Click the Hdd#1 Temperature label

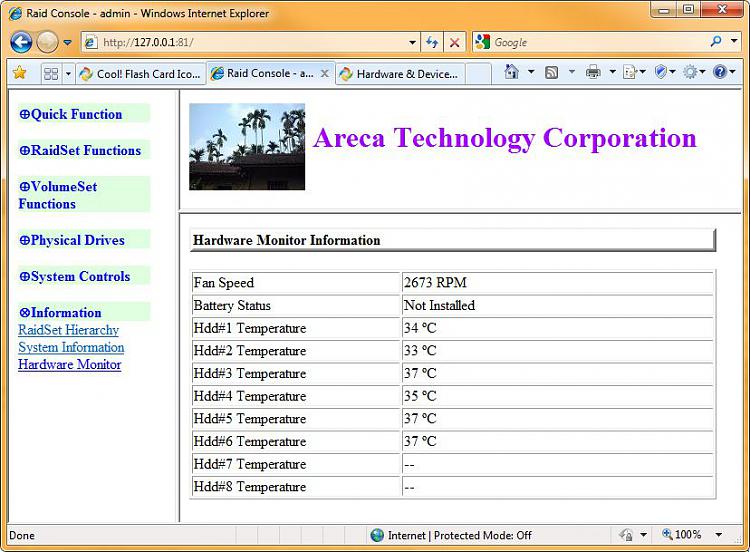(x=250, y=328)
